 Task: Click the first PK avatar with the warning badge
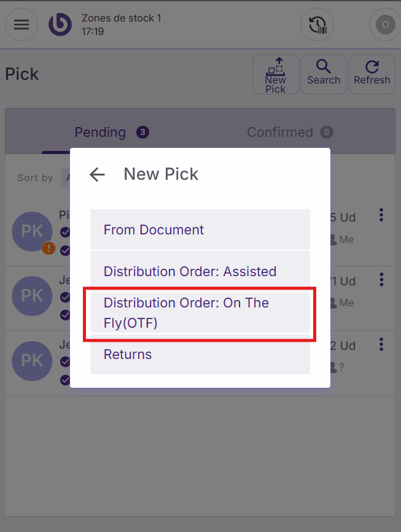coord(32,232)
